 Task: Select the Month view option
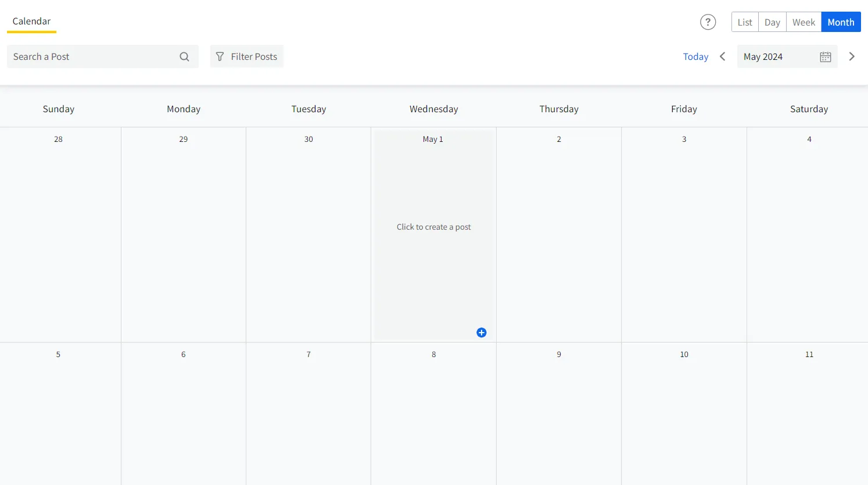point(841,22)
